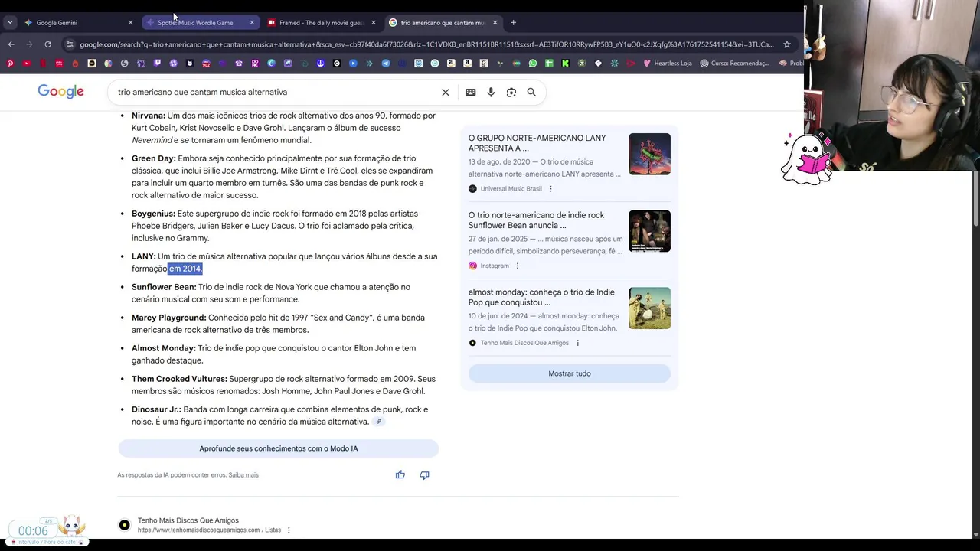Click the Google search query field
980x551 pixels.
(x=276, y=92)
